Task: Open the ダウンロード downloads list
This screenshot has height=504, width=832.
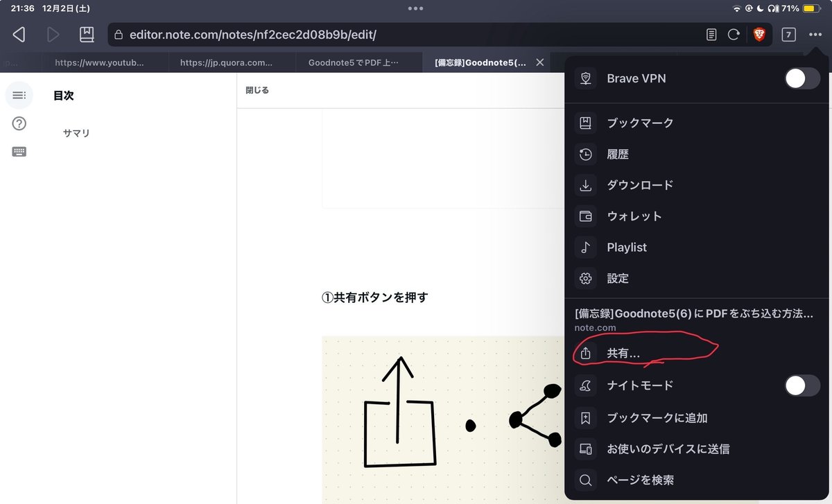Action: [x=634, y=185]
